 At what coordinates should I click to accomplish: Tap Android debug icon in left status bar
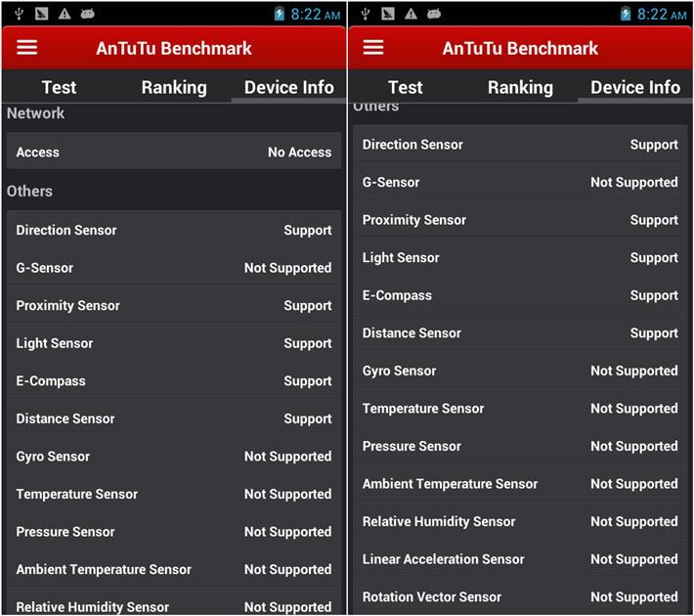(87, 14)
